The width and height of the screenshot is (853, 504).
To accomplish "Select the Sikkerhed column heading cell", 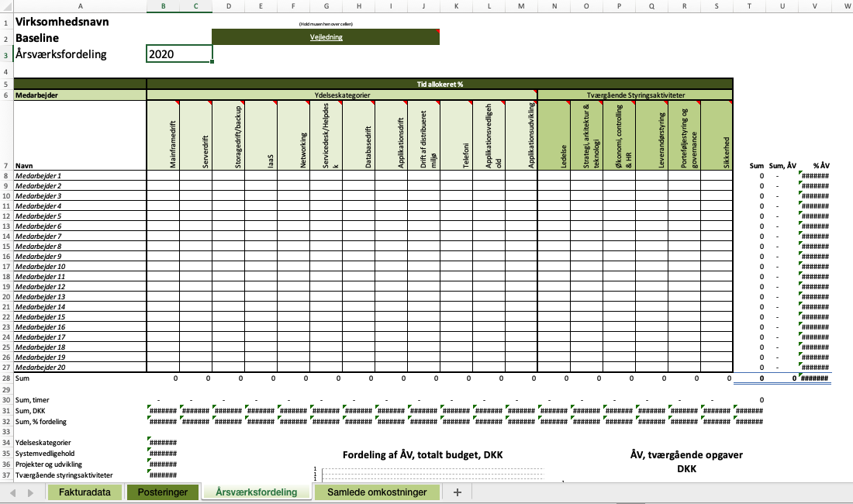I will point(717,136).
